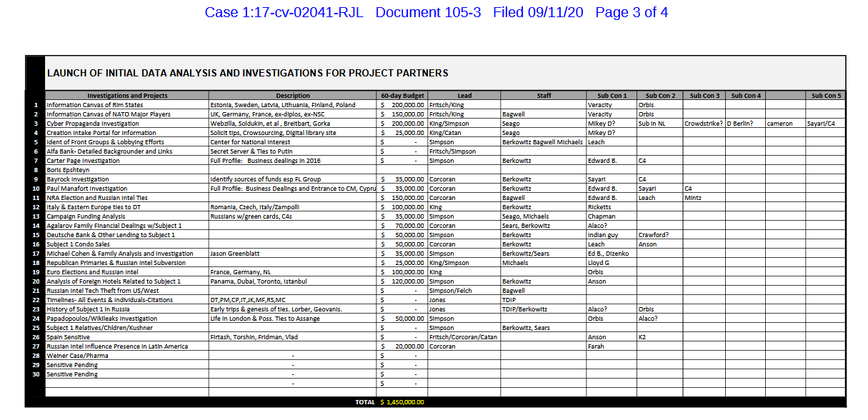The image size is (868, 420).
Task: Select the 'Staff' column header
Action: coord(544,96)
